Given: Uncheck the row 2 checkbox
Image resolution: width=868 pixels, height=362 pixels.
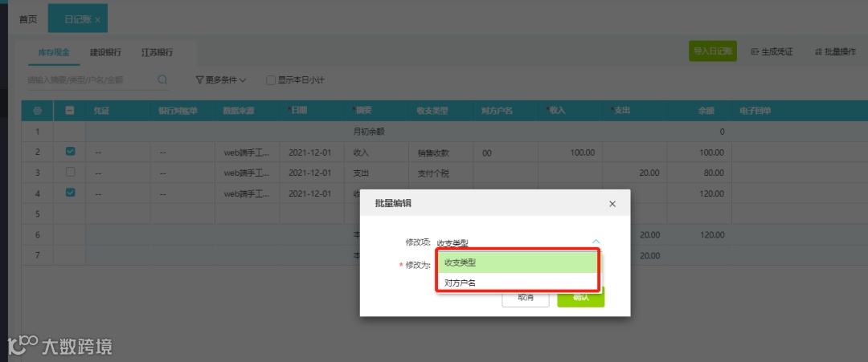Looking at the screenshot, I should click(70, 152).
